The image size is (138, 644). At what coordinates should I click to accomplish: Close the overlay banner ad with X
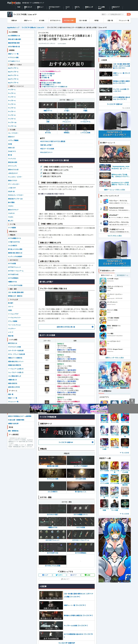click(x=109, y=405)
